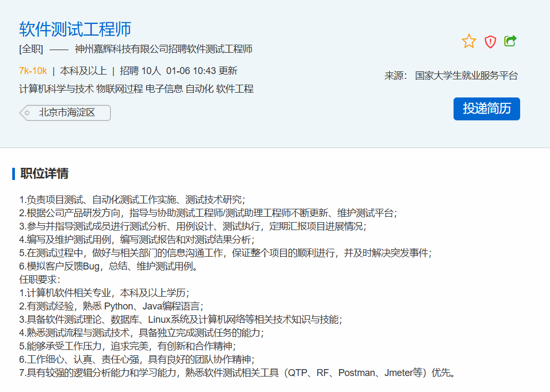
Task: Select the 北京市海淀区 location tag
Action: click(x=67, y=113)
